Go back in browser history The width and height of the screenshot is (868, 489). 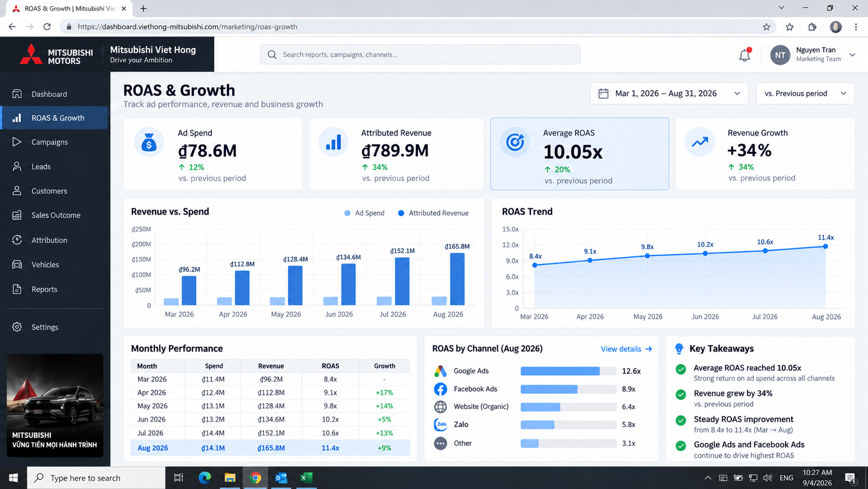[12, 27]
